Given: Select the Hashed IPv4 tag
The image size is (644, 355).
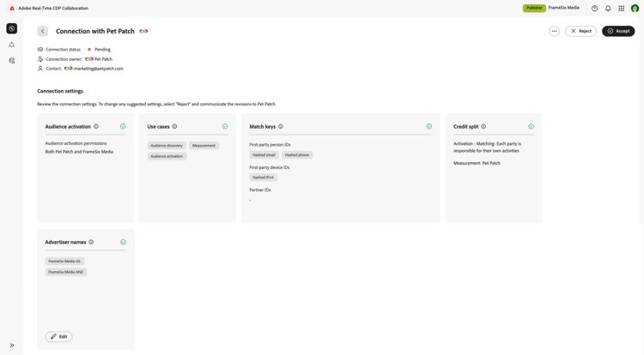Looking at the screenshot, I should pos(264,177).
